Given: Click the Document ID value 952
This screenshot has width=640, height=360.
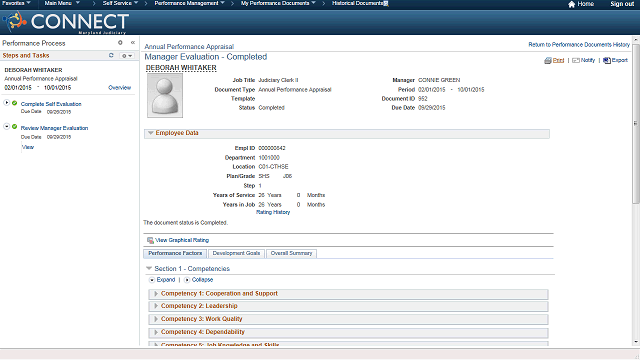Looking at the screenshot, I should click(422, 99).
